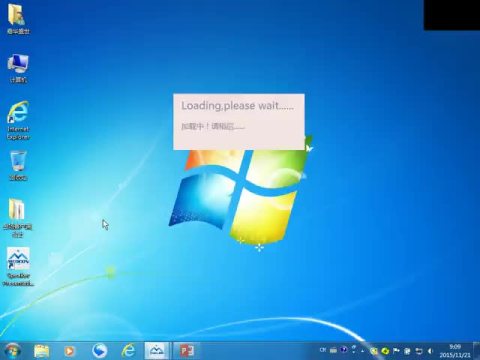Select the mountain-logo shortcut on the desktop

pyautogui.click(x=18, y=267)
